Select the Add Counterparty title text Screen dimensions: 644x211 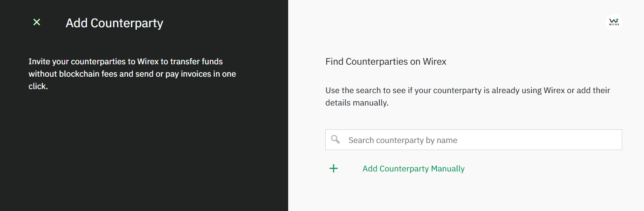pos(115,23)
